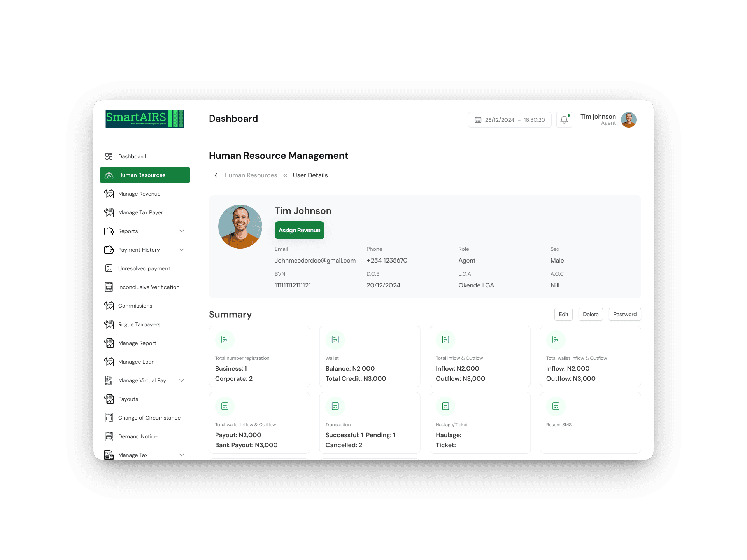Viewport: 747px width, 560px height.
Task: Click the Haulage/Ticket card icon
Action: pos(445,406)
